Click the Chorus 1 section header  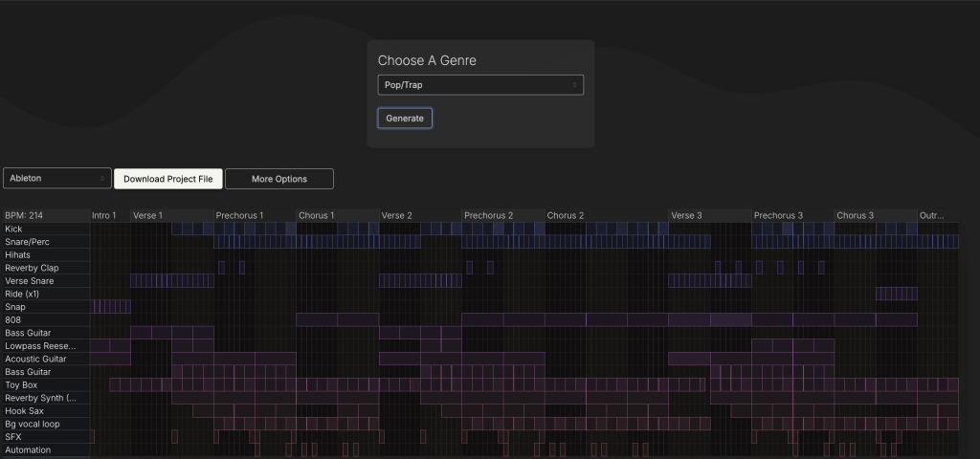[x=317, y=216]
